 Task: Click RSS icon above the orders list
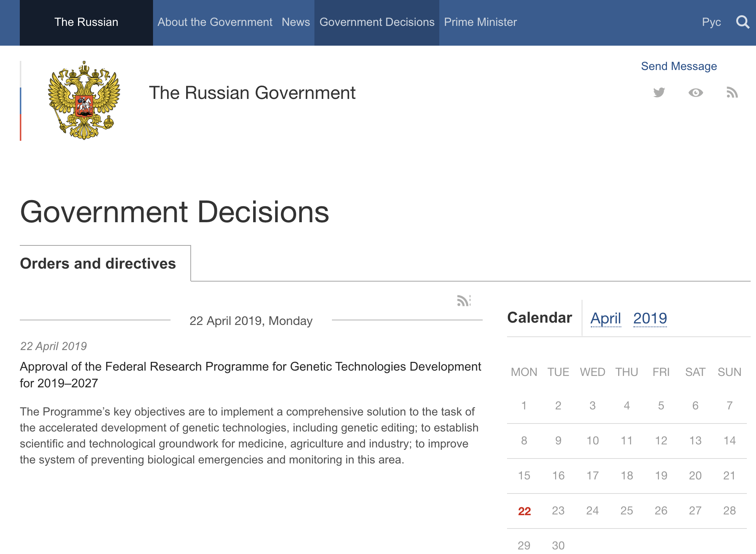(464, 301)
